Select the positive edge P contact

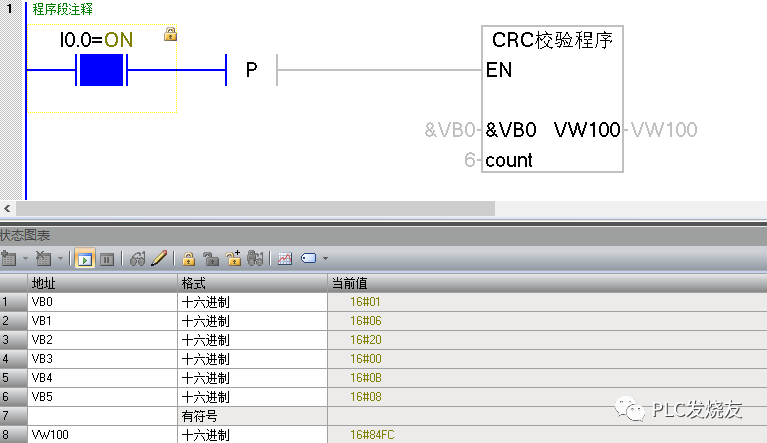(x=251, y=70)
